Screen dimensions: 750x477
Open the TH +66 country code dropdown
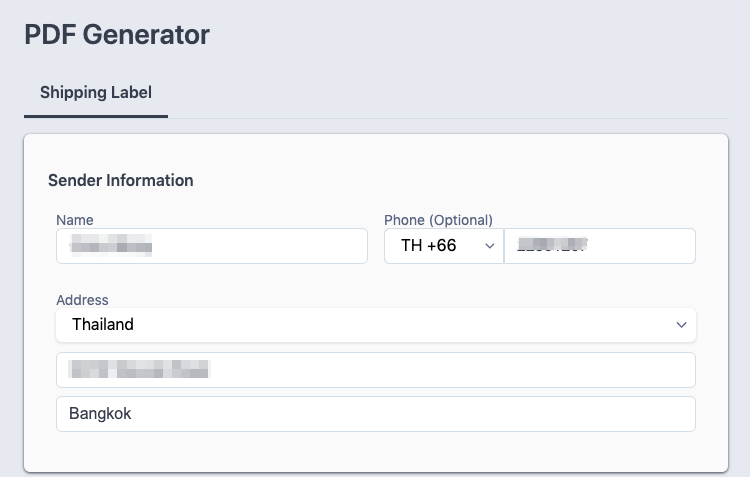coord(444,246)
